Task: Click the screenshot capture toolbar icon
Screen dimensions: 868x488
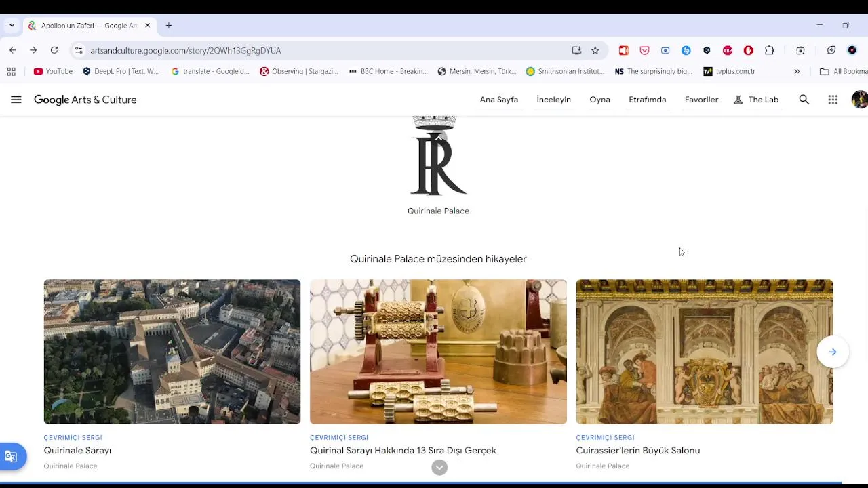Action: coord(800,50)
